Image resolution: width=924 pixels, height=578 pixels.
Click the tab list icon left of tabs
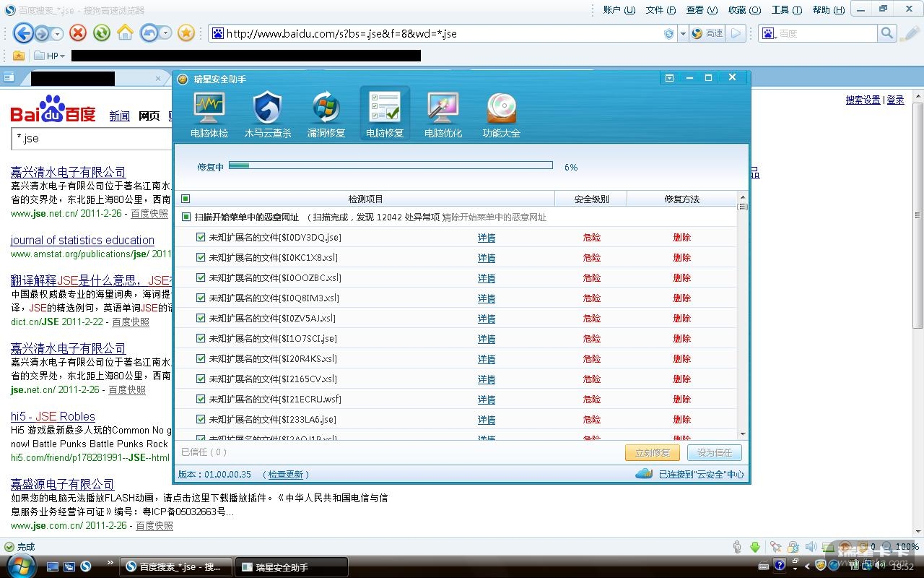pos(9,77)
